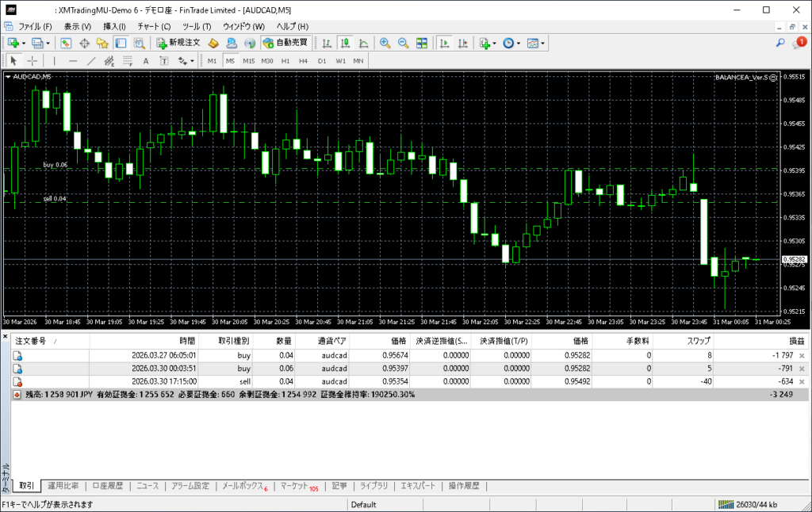Click the zoom out magnifier icon
Image resolution: width=812 pixels, height=512 pixels.
click(x=403, y=43)
